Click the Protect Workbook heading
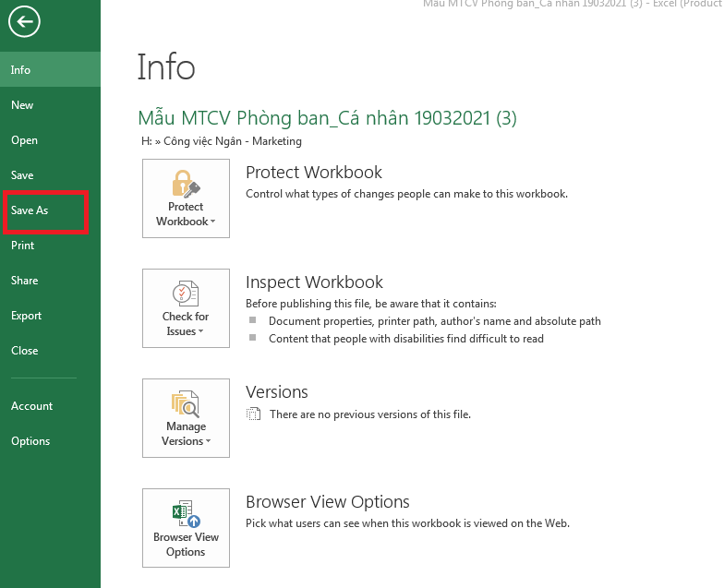 [x=314, y=172]
